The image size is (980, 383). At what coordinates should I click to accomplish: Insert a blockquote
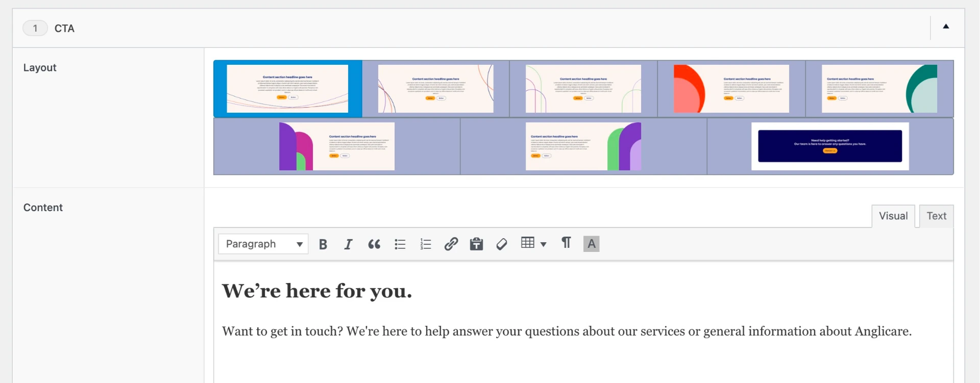(374, 244)
